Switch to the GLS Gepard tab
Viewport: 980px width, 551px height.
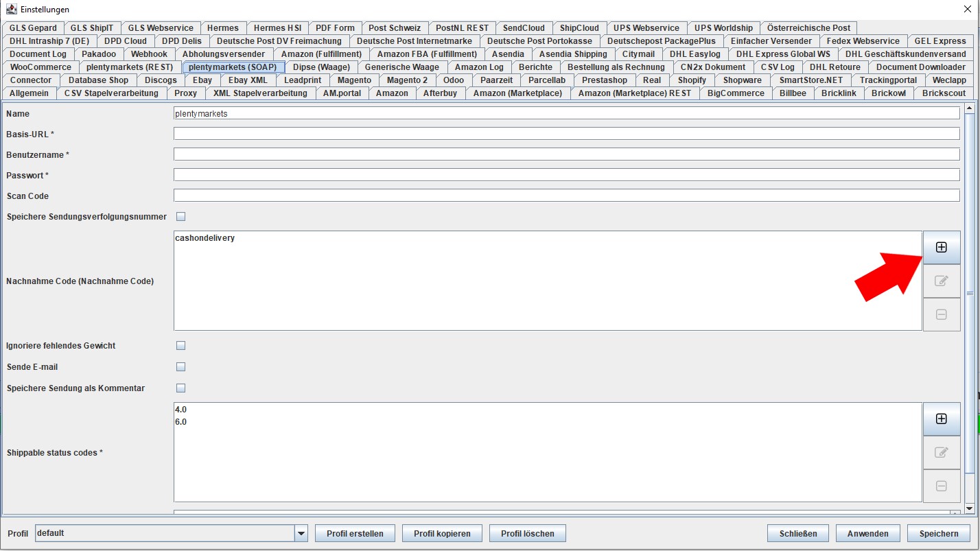tap(33, 28)
